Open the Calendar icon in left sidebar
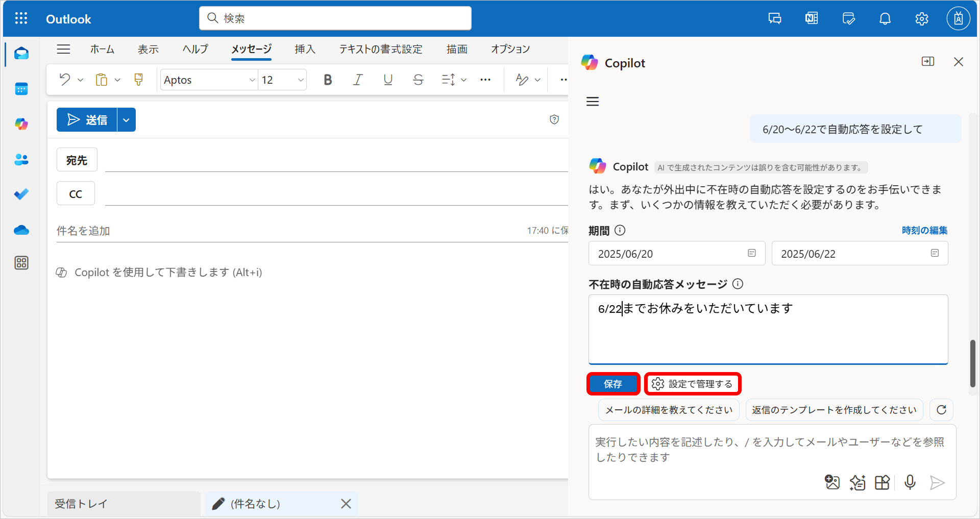Screen dimensions: 980x519 pyautogui.click(x=21, y=89)
